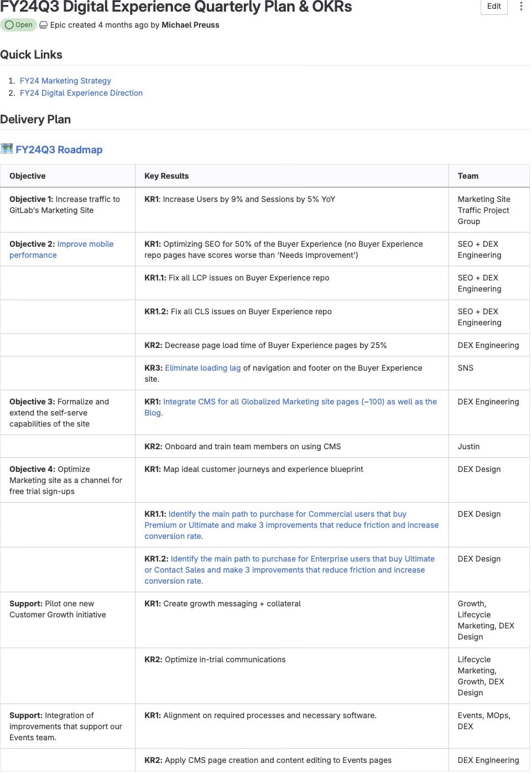The height and width of the screenshot is (774, 532).
Task: Click the Objective column header
Action: point(28,176)
